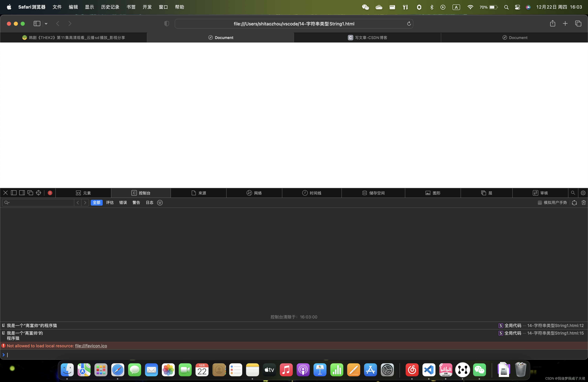Open the 审核 (Audit) tab
Viewport: 588px width, 382px height.
pos(540,193)
